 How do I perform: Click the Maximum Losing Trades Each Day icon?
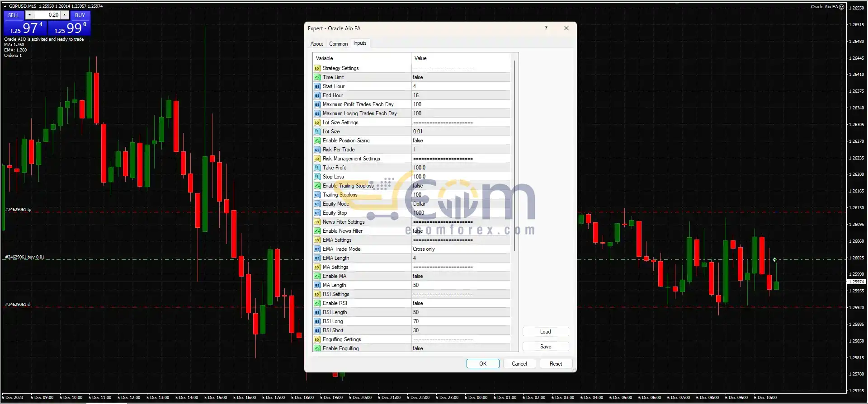click(x=317, y=113)
